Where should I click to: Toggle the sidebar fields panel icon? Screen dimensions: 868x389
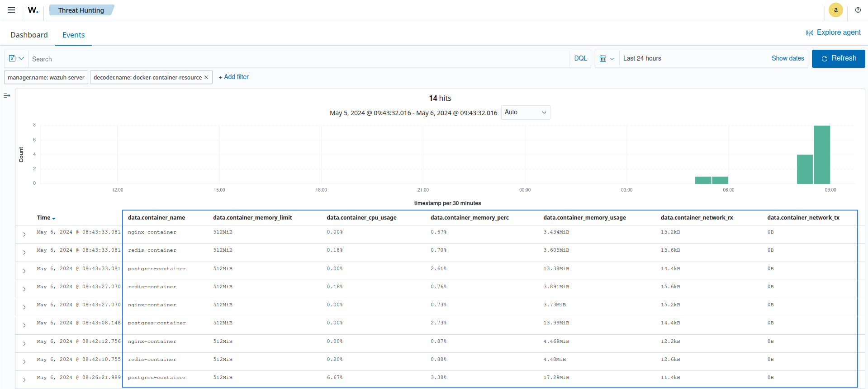[7, 96]
